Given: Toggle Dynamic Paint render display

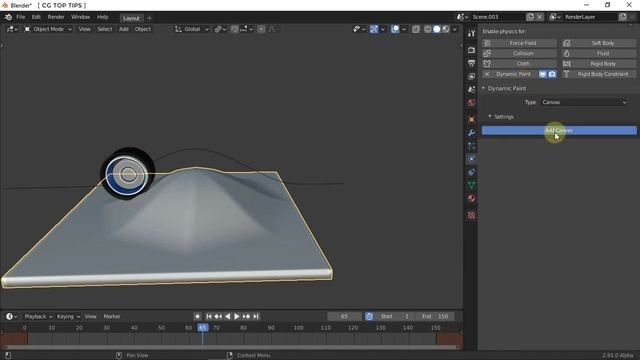Looking at the screenshot, I should click(552, 74).
